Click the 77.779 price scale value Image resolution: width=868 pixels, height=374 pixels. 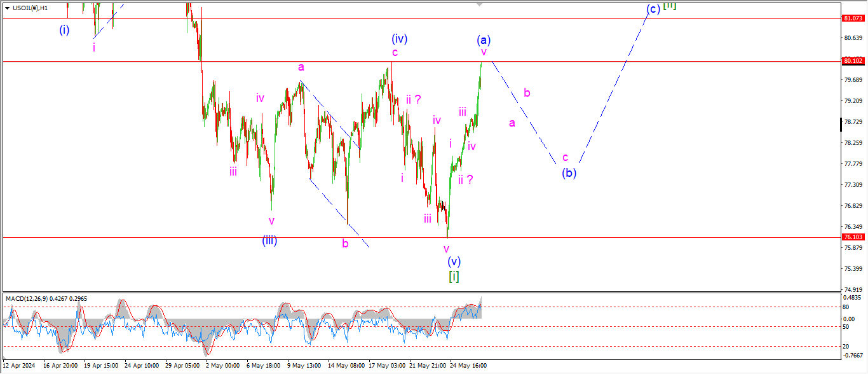852,163
